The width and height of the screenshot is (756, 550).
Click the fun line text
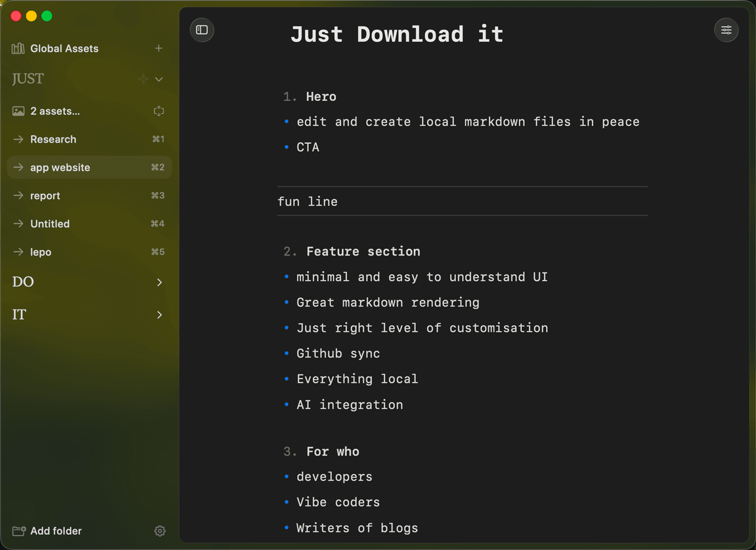click(x=308, y=202)
